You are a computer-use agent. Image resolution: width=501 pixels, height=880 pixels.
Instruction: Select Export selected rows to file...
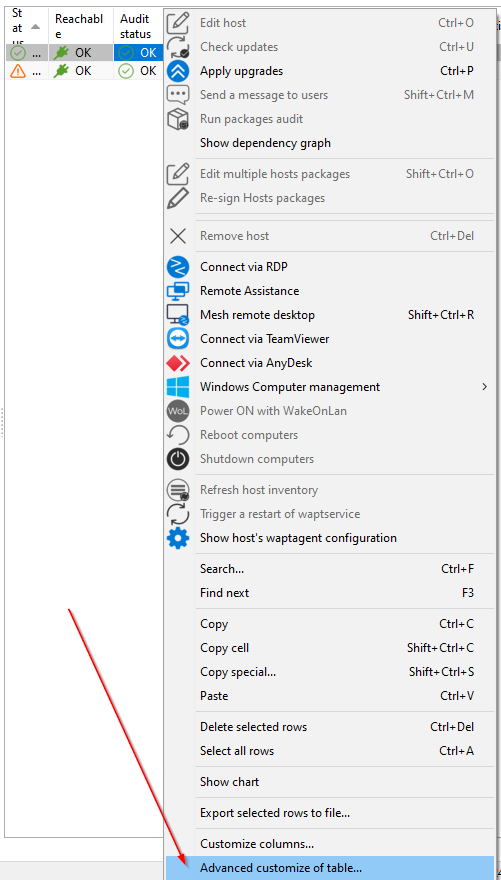click(275, 813)
